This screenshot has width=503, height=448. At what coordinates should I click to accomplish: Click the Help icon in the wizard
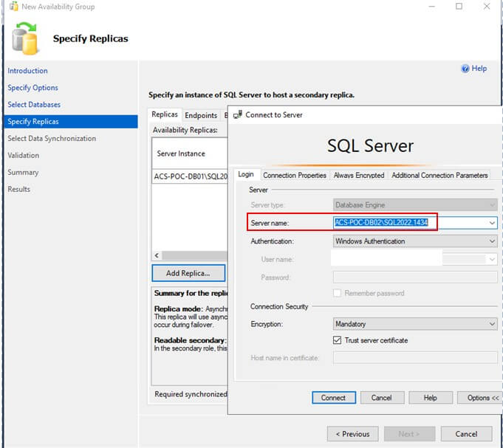[465, 68]
